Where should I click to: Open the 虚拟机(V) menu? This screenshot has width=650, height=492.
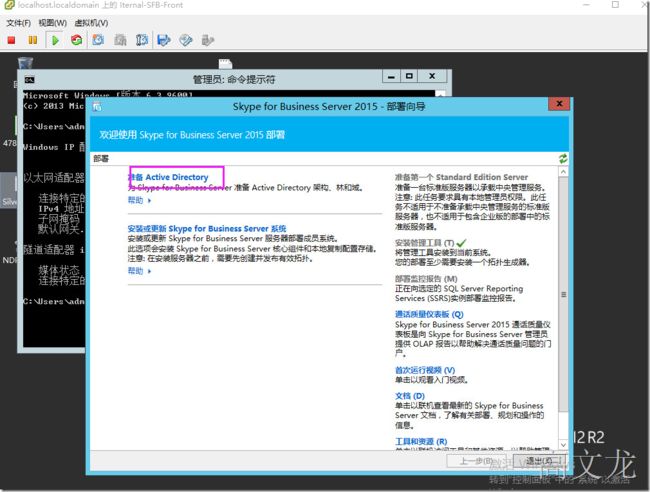tap(91, 23)
